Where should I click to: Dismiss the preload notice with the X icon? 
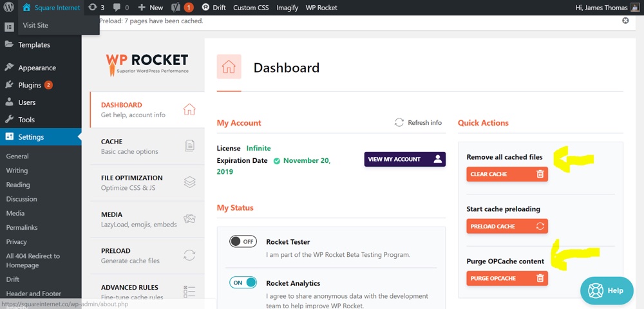(x=625, y=21)
